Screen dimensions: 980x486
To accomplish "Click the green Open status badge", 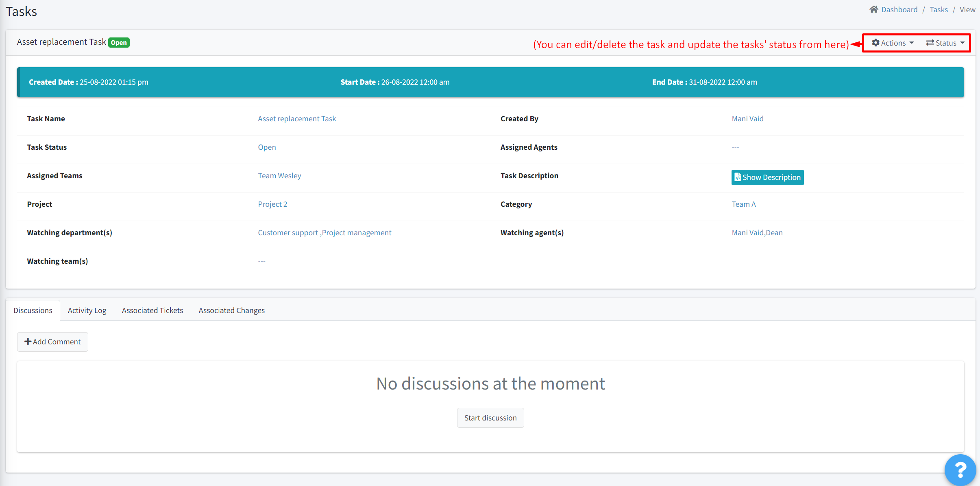I will pyautogui.click(x=119, y=42).
